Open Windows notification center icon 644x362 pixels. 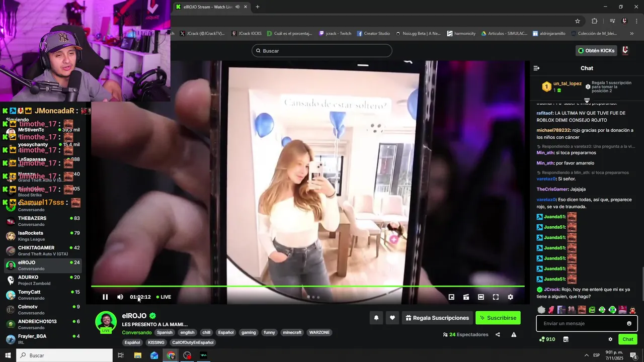(633, 355)
